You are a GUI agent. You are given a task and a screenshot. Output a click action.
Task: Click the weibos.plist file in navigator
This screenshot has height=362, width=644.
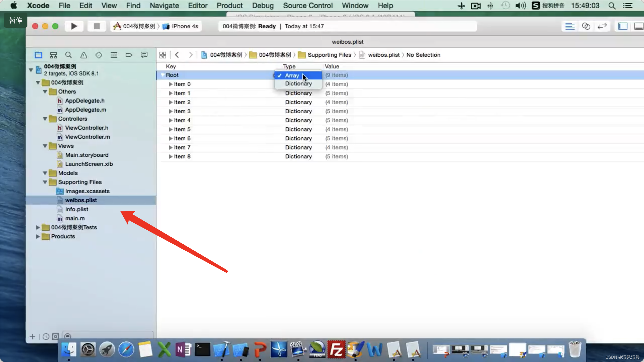(81, 200)
